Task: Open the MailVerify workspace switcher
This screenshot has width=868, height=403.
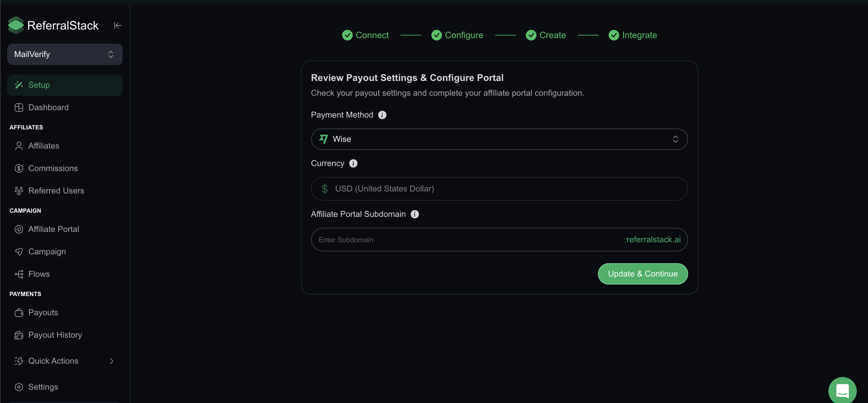Action: [65, 54]
